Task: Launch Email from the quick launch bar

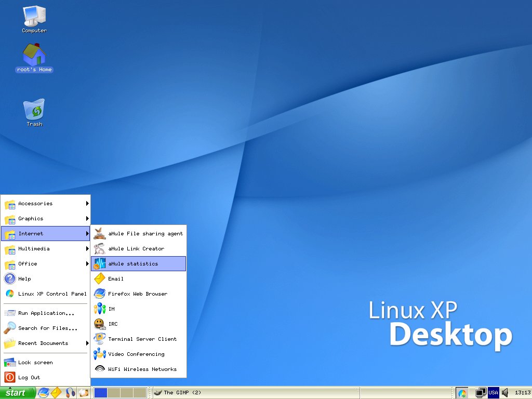Action: (x=56, y=393)
